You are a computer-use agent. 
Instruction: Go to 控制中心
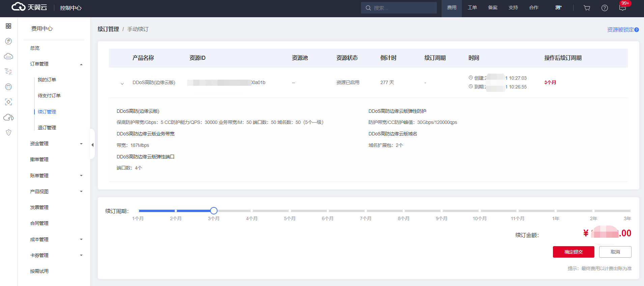tap(71, 8)
